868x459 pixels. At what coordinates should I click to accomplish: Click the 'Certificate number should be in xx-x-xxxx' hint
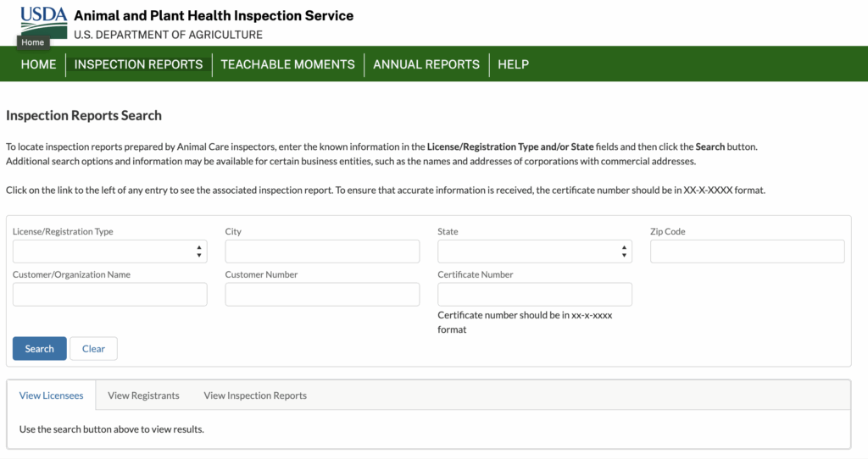coord(525,322)
